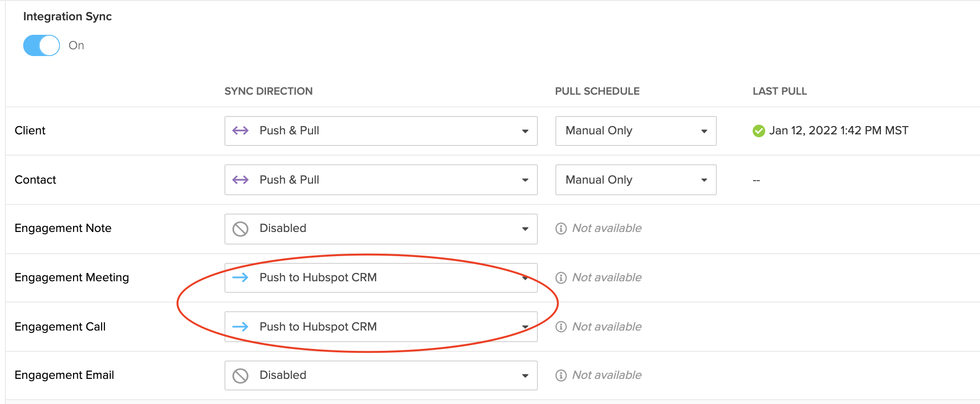Click the Engagement Call row label
The width and height of the screenshot is (980, 404).
coord(60,327)
